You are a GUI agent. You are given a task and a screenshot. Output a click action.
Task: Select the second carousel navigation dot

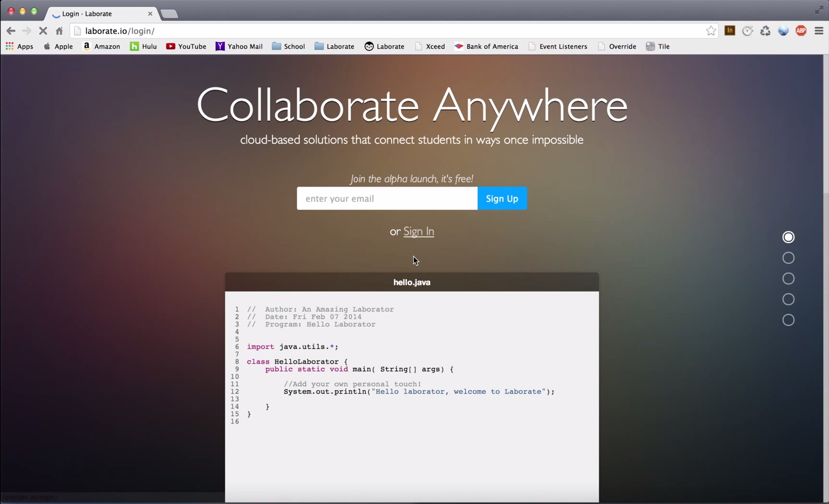788,257
